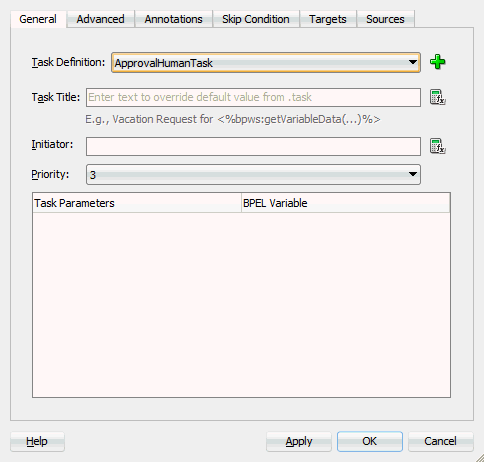Open the Annotations tab
This screenshot has height=462, width=484.
tap(173, 19)
